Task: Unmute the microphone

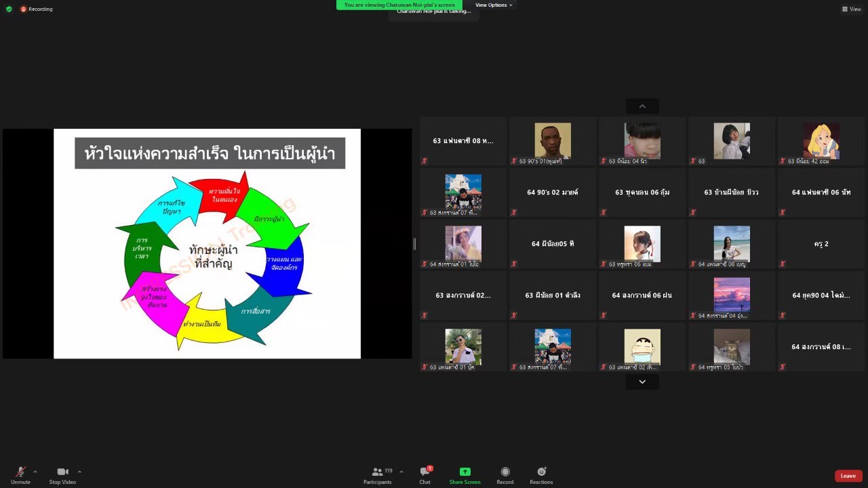Action: tap(20, 472)
